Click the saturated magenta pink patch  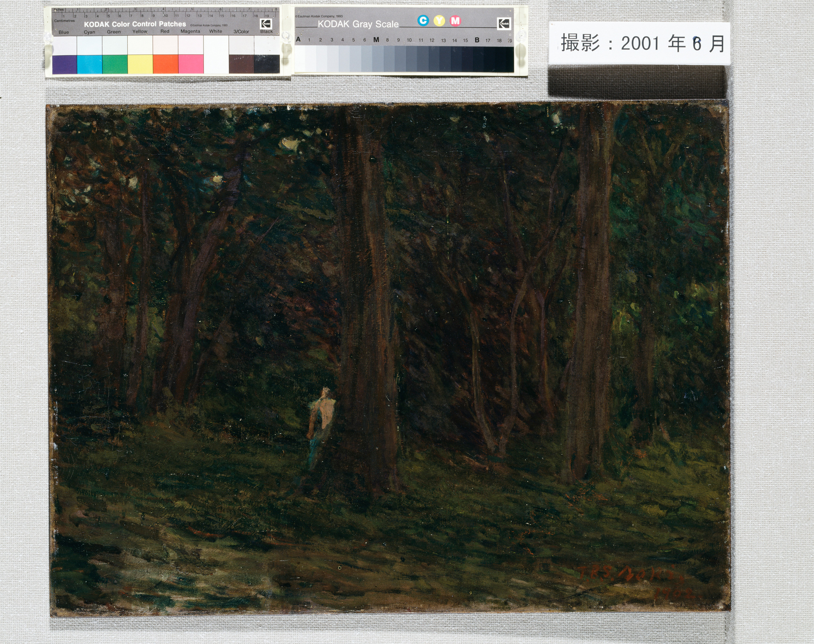[191, 64]
